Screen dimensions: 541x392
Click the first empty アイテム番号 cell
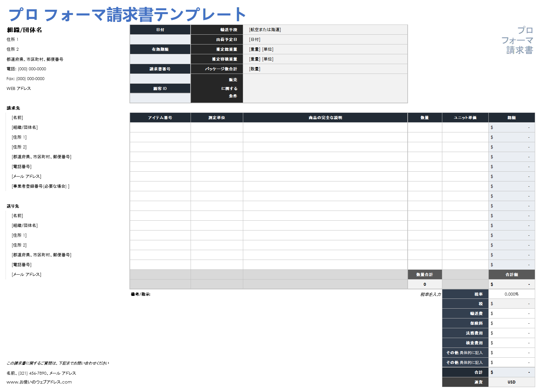[160, 127]
